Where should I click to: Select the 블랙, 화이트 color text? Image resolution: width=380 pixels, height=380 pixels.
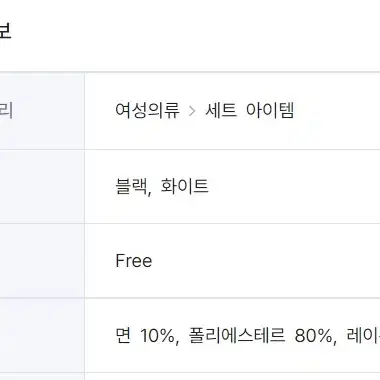[x=162, y=186]
